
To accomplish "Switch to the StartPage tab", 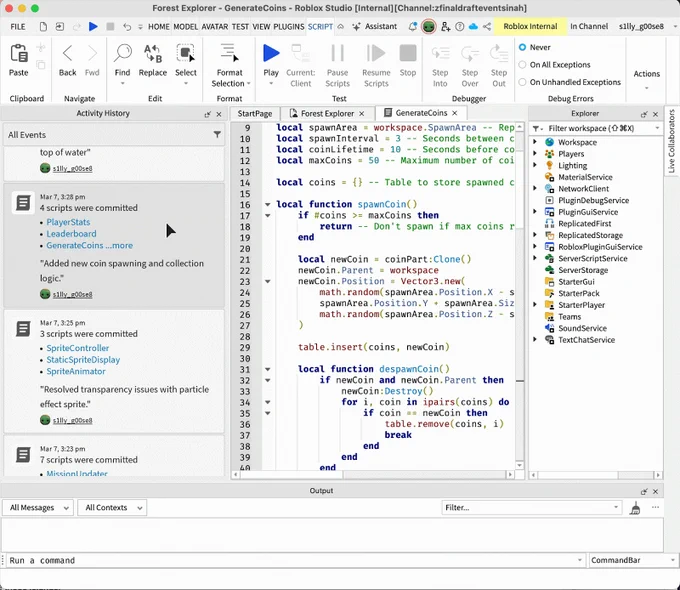I will coord(255,113).
